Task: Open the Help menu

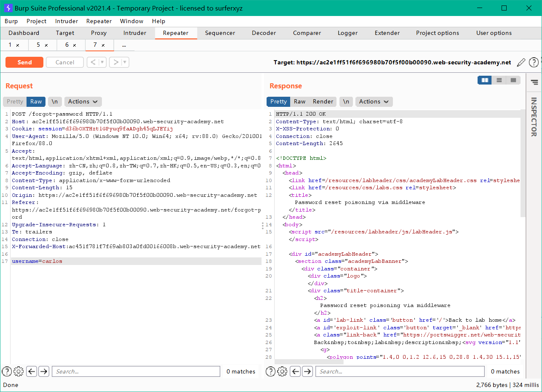Action: [x=159, y=21]
